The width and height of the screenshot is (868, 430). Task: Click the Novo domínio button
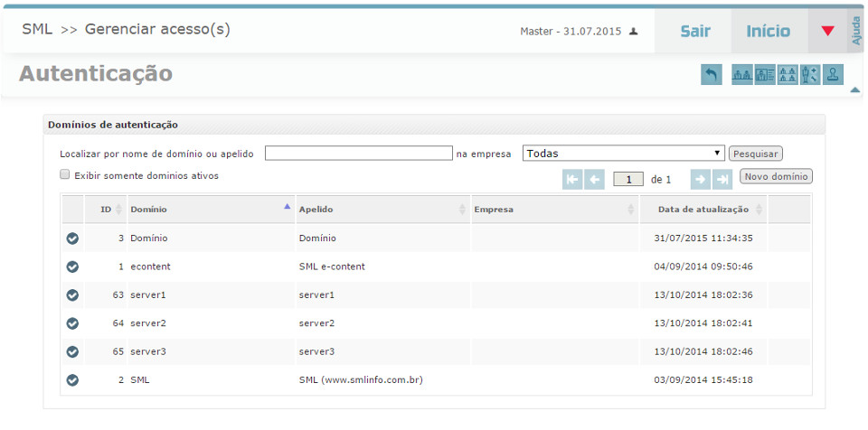(x=776, y=176)
